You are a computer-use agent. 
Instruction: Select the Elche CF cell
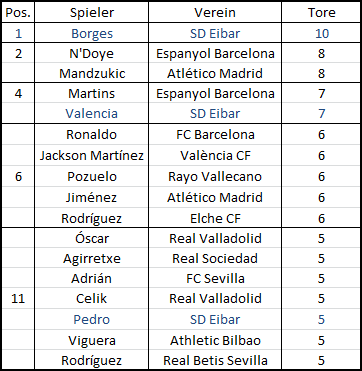pyautogui.click(x=215, y=218)
